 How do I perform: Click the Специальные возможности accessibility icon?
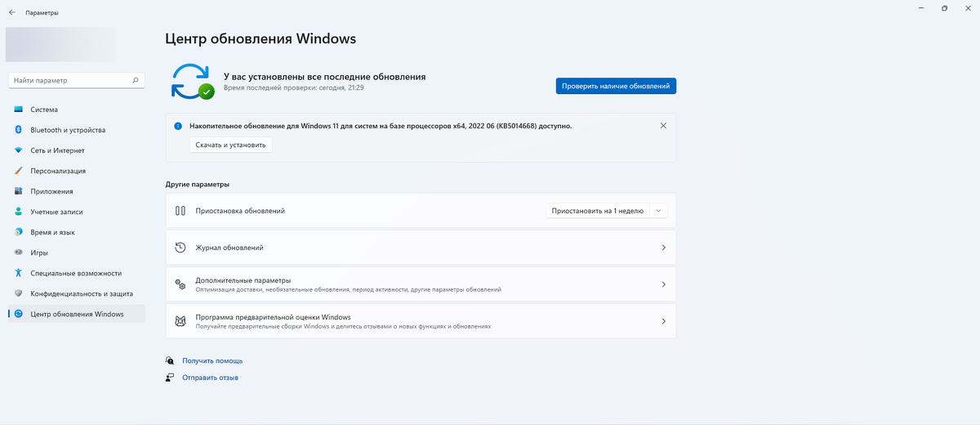(x=18, y=273)
